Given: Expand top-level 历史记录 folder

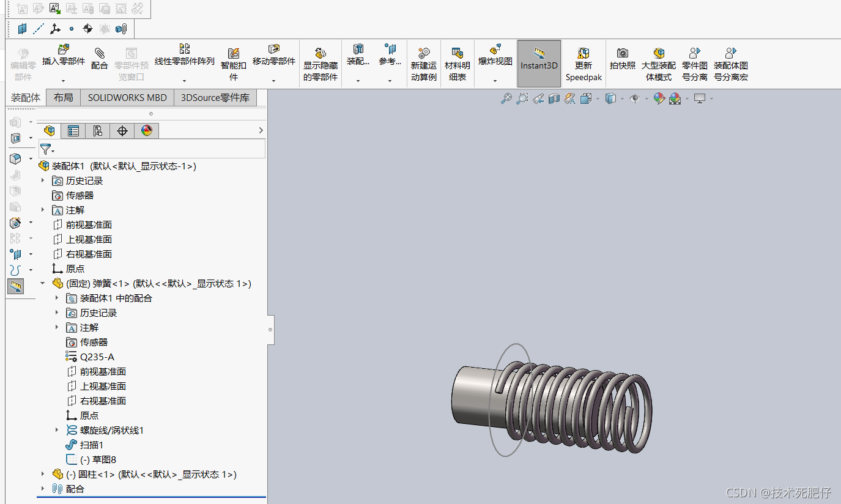Looking at the screenshot, I should (43, 180).
